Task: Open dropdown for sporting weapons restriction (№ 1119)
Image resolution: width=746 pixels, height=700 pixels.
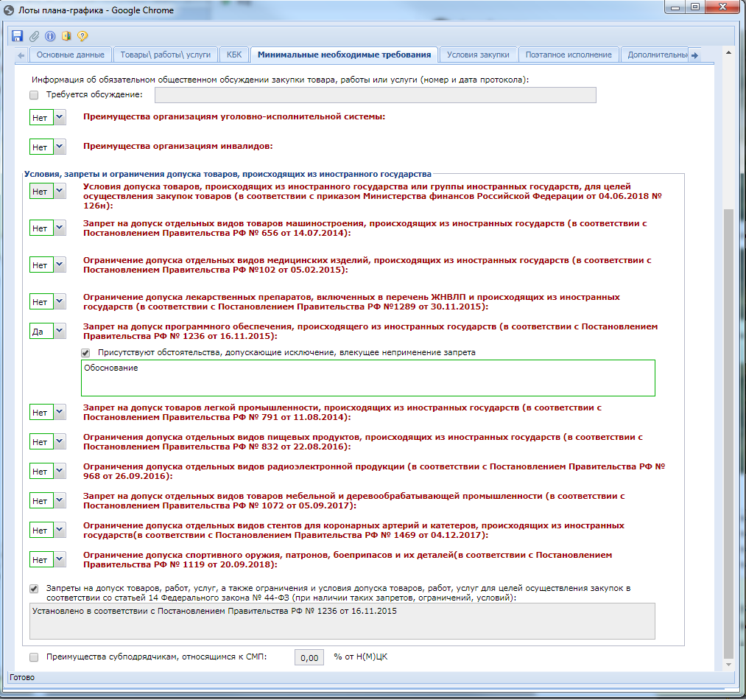Action: [x=60, y=560]
